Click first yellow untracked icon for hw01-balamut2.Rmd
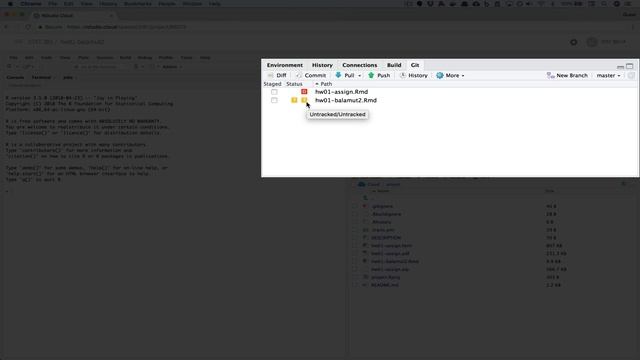Screen dimensions: 640x360 [294, 100]
